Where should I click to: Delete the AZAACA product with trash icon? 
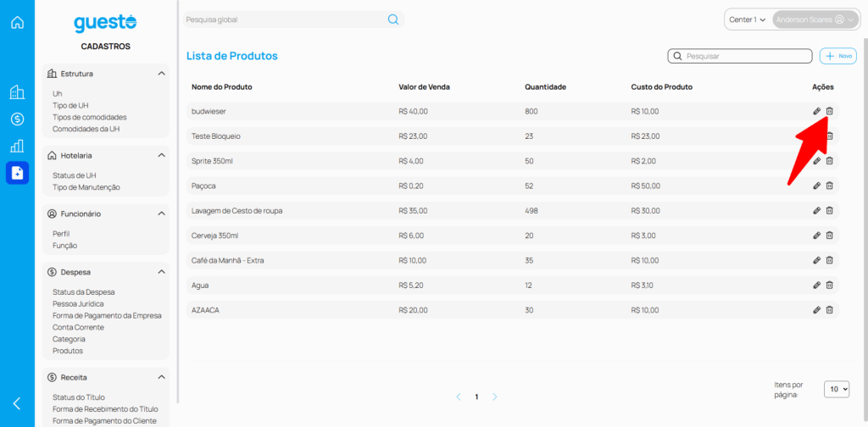pyautogui.click(x=830, y=310)
